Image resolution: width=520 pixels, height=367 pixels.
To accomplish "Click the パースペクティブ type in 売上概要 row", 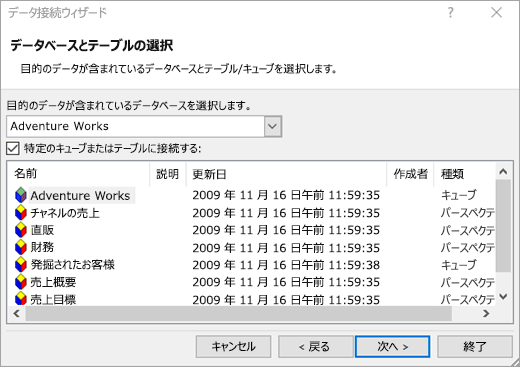I will click(x=468, y=282).
